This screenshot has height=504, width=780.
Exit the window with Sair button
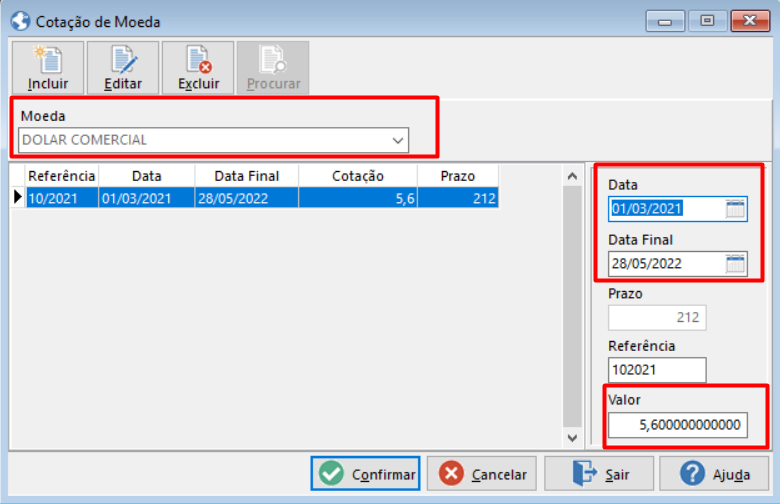599,474
